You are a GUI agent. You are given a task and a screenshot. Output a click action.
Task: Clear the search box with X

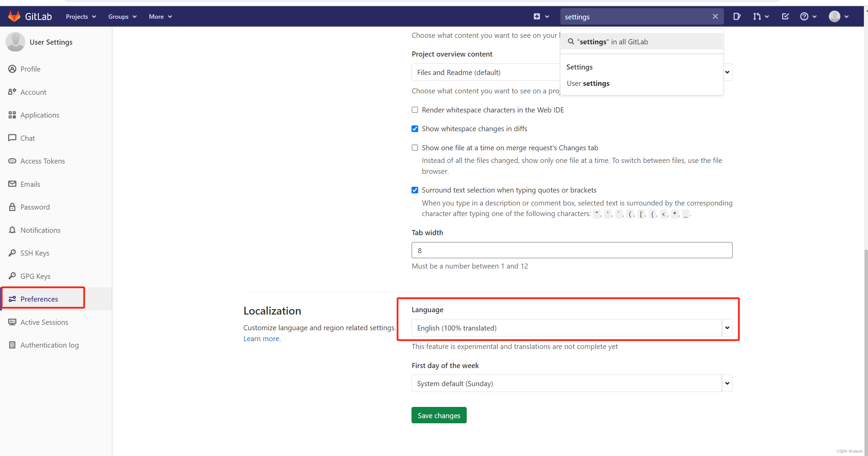point(715,16)
